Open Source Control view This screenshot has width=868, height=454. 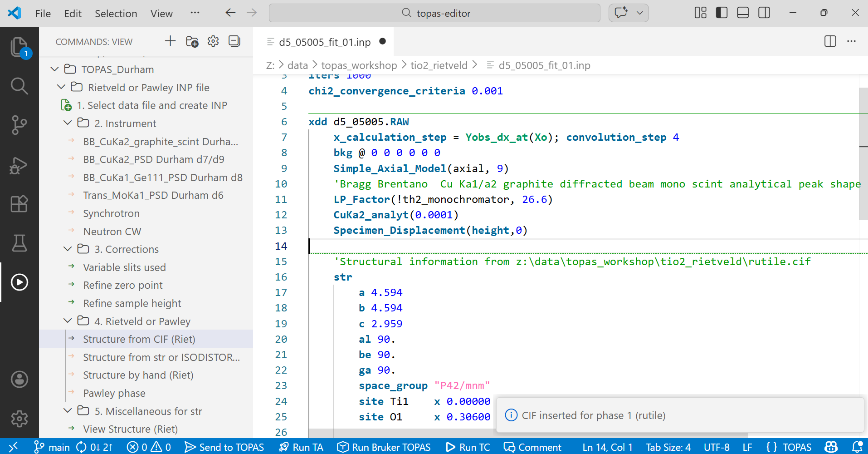[19, 125]
